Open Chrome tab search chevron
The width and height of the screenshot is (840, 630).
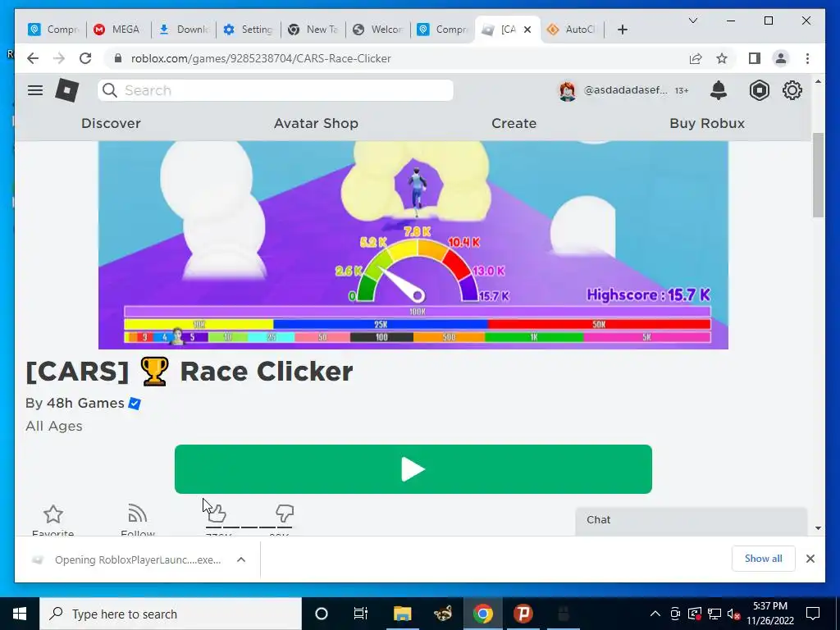click(692, 21)
